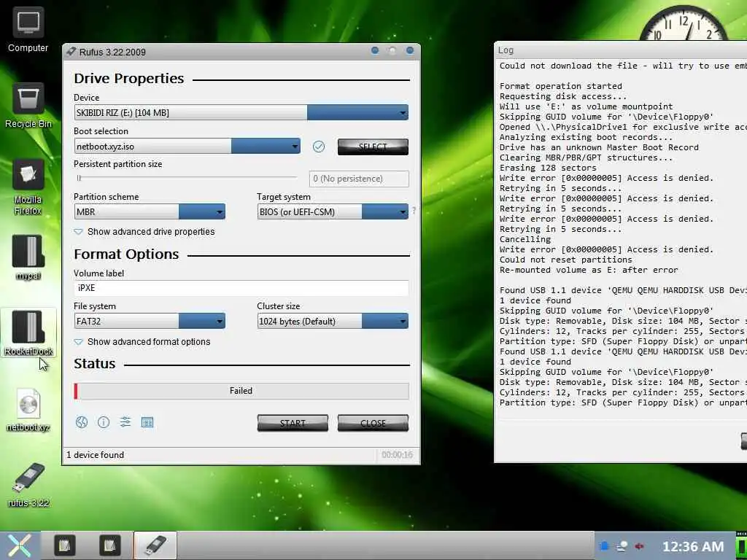
Task: Open Cluster size 1024 bytes dropdown
Action: coord(333,321)
